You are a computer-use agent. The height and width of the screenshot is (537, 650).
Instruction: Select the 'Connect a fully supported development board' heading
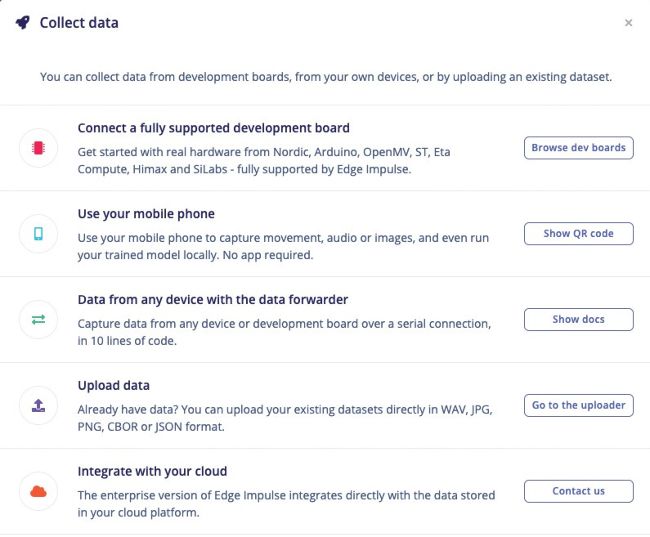(213, 128)
